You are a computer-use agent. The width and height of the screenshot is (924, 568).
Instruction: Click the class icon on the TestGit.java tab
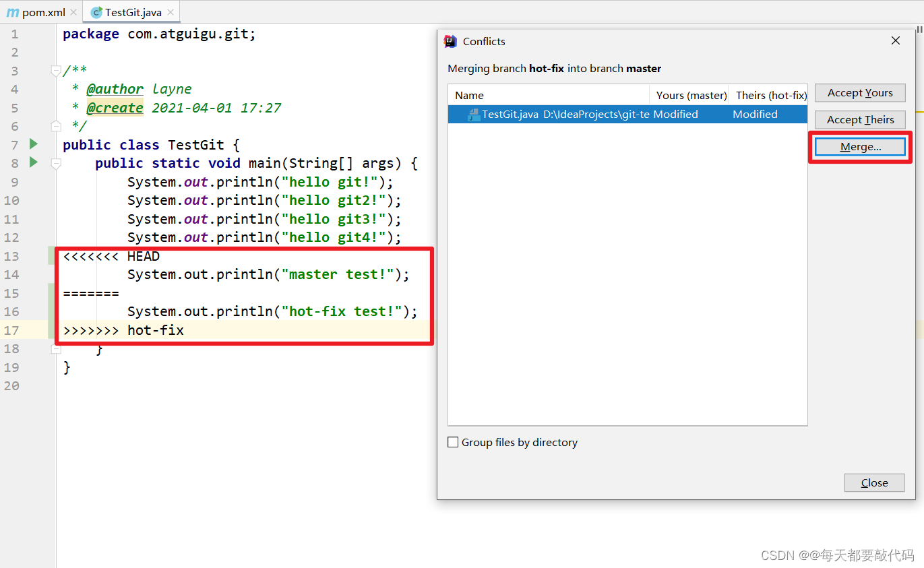point(96,11)
